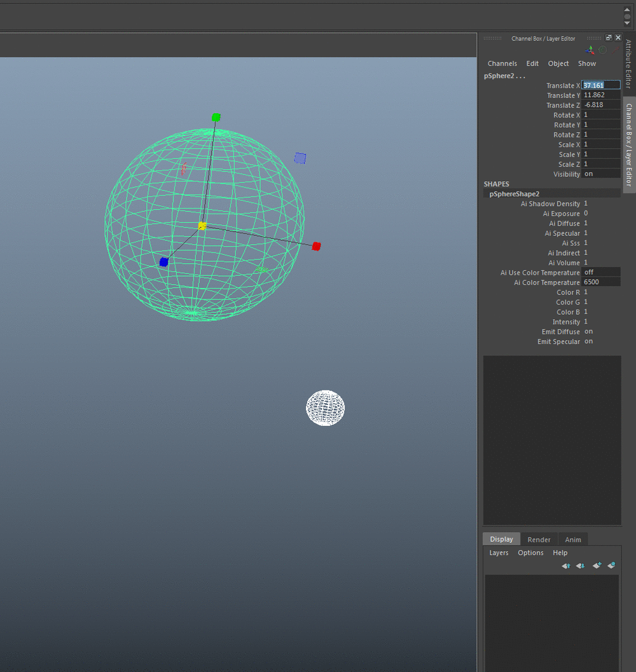Click the Translate Y attribute label
This screenshot has height=672, width=636.
tap(563, 95)
